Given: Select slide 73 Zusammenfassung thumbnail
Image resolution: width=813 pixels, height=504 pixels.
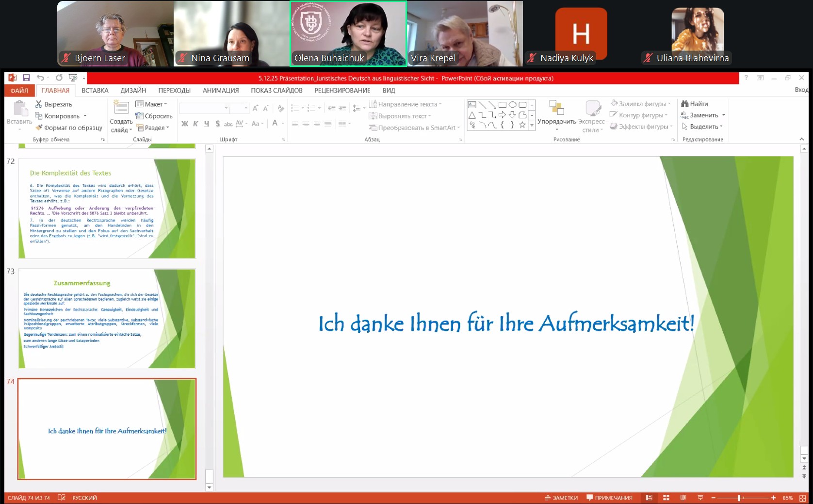Looking at the screenshot, I should (x=107, y=318).
